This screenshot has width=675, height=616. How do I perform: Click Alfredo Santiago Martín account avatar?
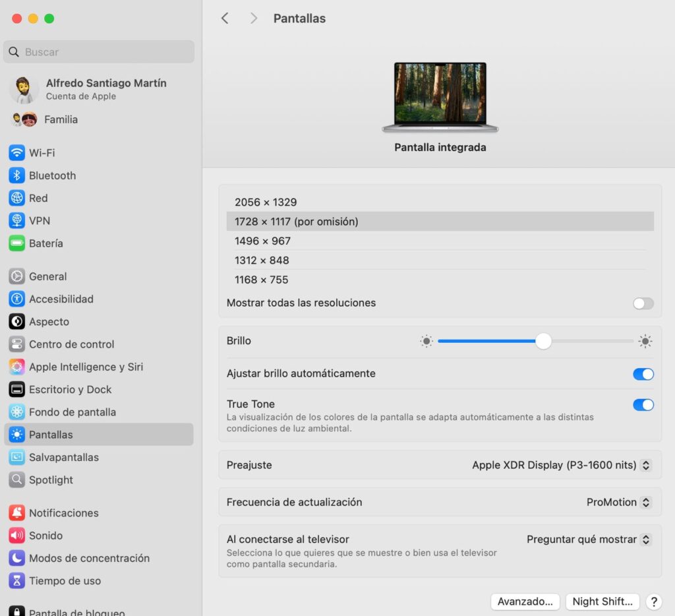(x=24, y=90)
